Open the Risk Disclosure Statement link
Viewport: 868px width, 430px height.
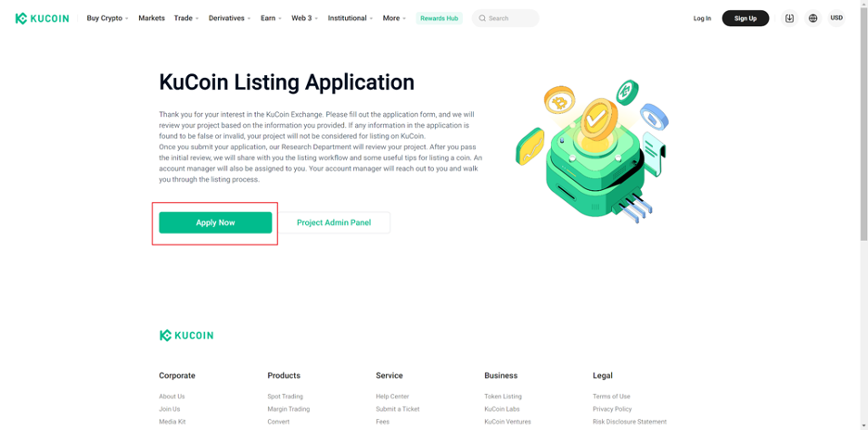click(x=630, y=422)
